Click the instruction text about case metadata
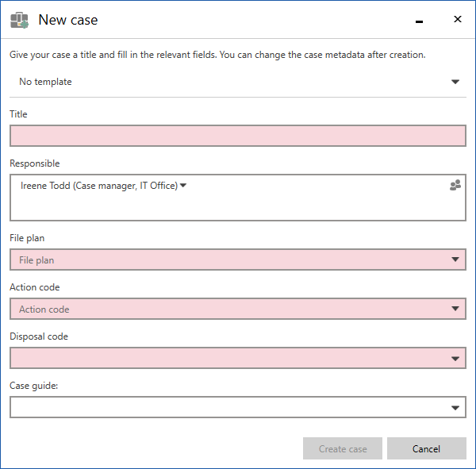 coord(217,55)
